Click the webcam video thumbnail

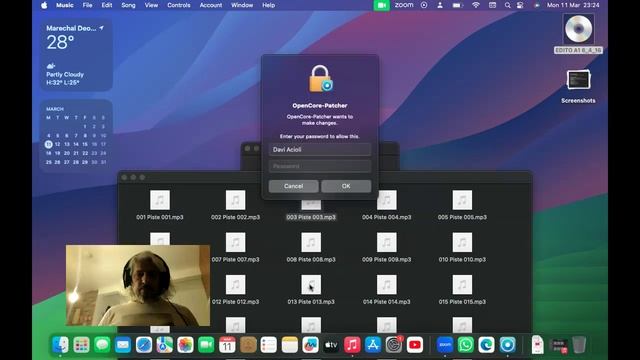coord(138,285)
